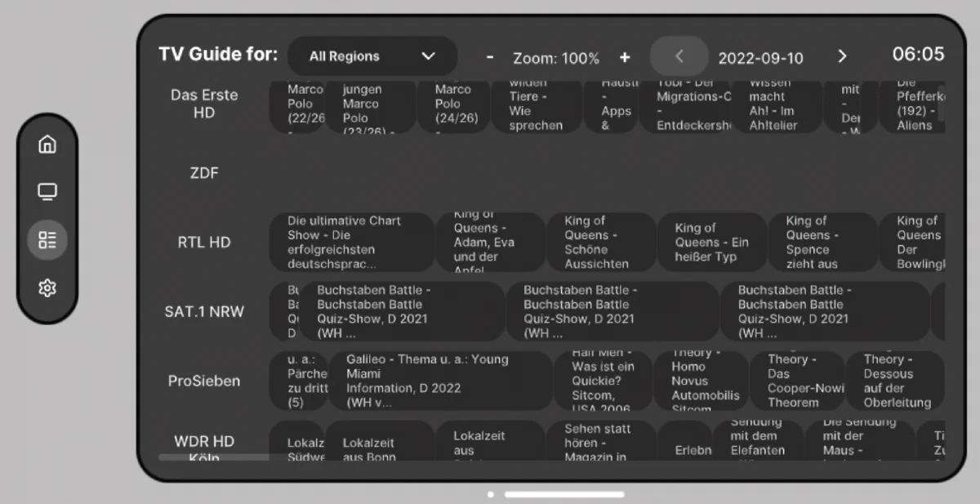This screenshot has width=980, height=504.
Task: Click the left page indicator dot
Action: 491,494
